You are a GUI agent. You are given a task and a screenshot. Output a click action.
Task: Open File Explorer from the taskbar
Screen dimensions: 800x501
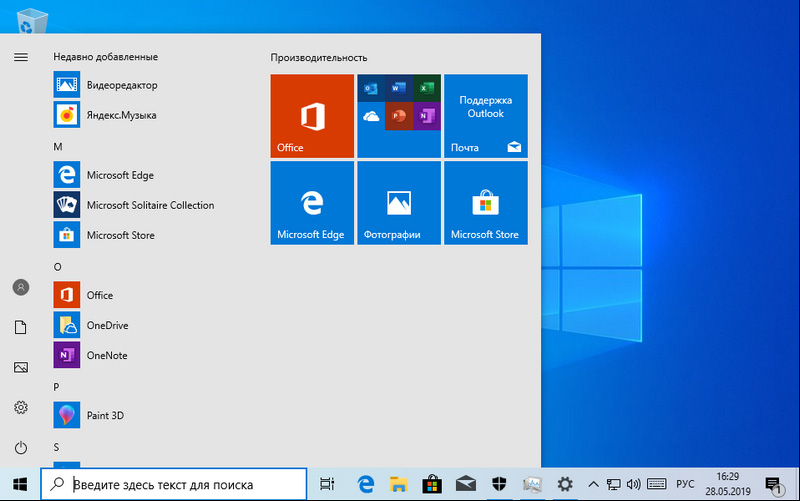[x=399, y=484]
